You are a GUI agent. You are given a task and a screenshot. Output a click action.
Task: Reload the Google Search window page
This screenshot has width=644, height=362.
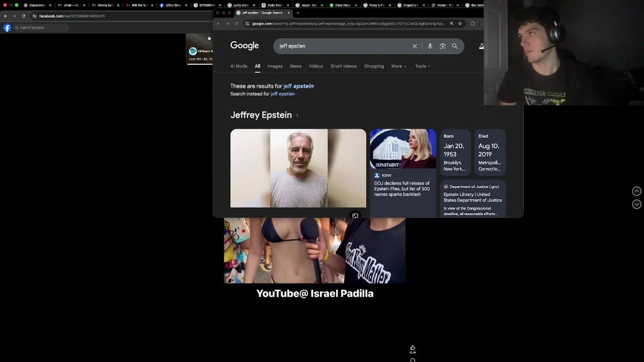click(236, 24)
